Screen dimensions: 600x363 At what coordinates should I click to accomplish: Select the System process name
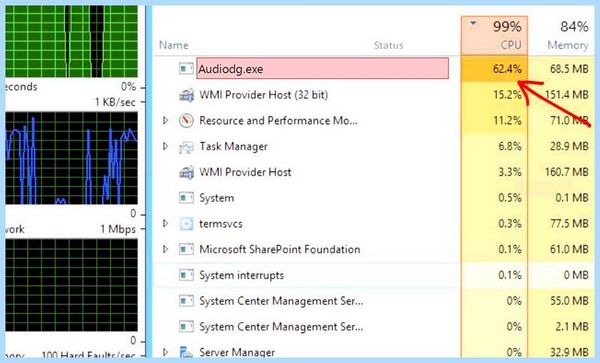(217, 198)
